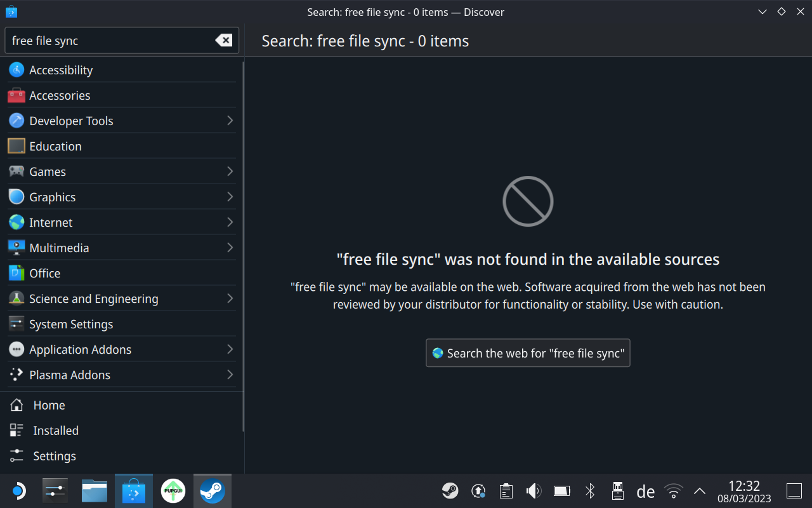Click the Accessibility category icon
This screenshot has width=812, height=508.
(16, 70)
